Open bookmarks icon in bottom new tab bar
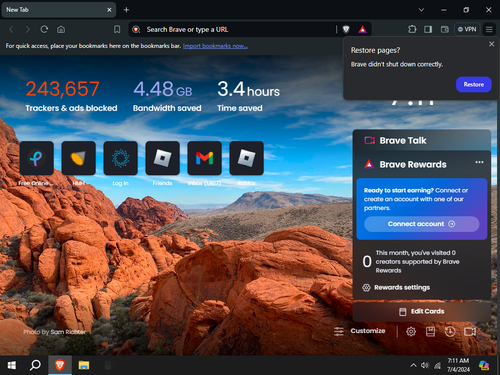This screenshot has width=500, height=375. tap(430, 331)
